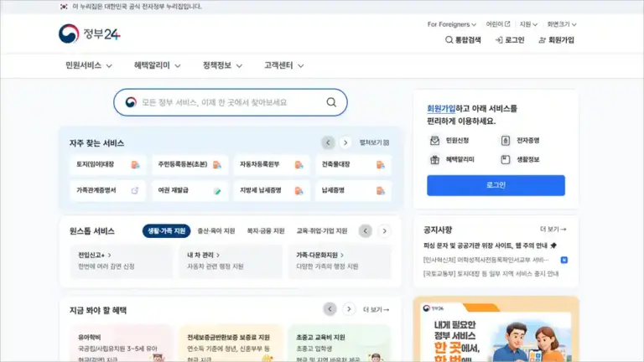Open the 고객센터 menu
The image size is (644, 362).
point(283,65)
